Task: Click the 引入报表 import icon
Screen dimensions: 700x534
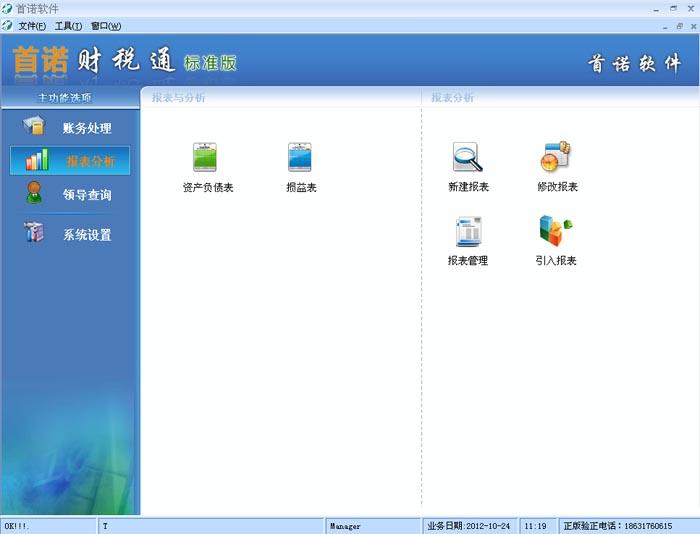Action: coord(555,232)
